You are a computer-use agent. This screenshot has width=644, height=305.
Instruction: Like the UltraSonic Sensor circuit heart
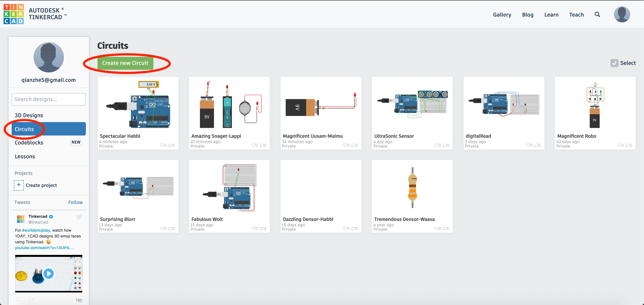click(x=436, y=145)
